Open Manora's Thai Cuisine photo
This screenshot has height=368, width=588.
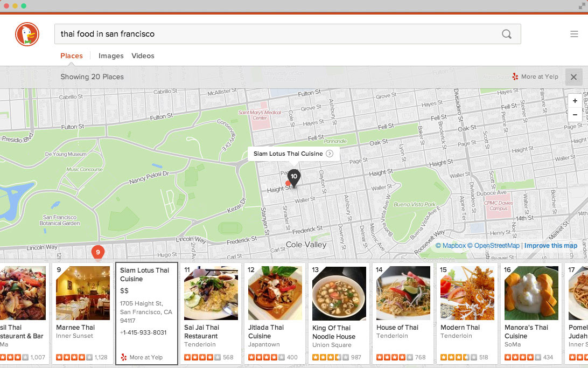tap(532, 293)
